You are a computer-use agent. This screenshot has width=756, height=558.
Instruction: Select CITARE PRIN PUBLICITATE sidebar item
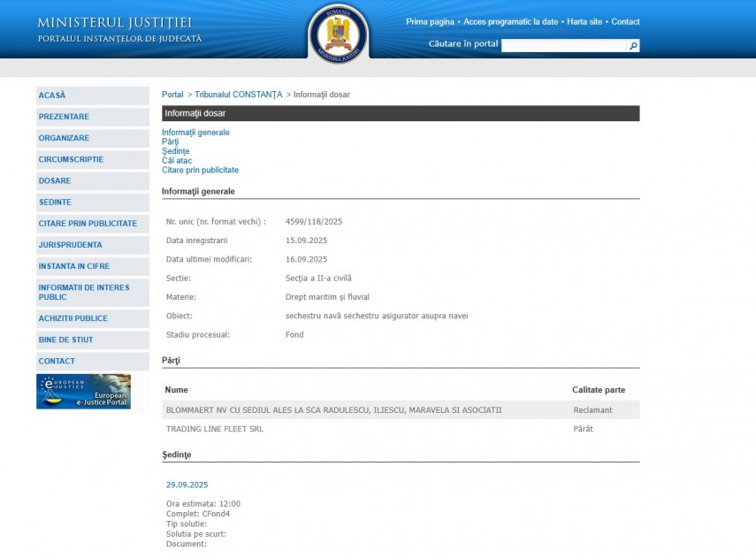93,224
